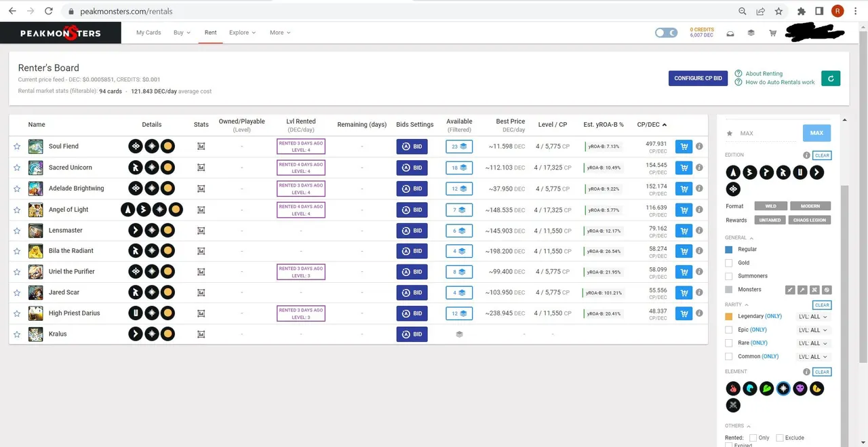This screenshot has width=868, height=447.
Task: Check the Summoners filter
Action: point(729,276)
